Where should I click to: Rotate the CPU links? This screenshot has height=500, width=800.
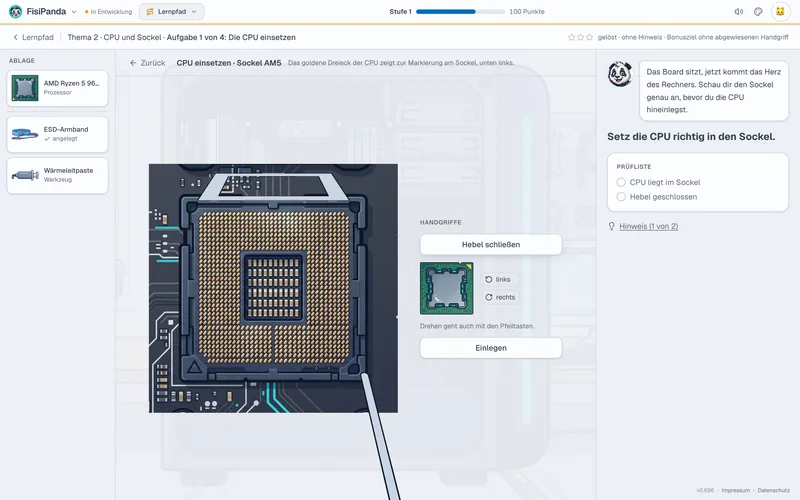coord(498,280)
